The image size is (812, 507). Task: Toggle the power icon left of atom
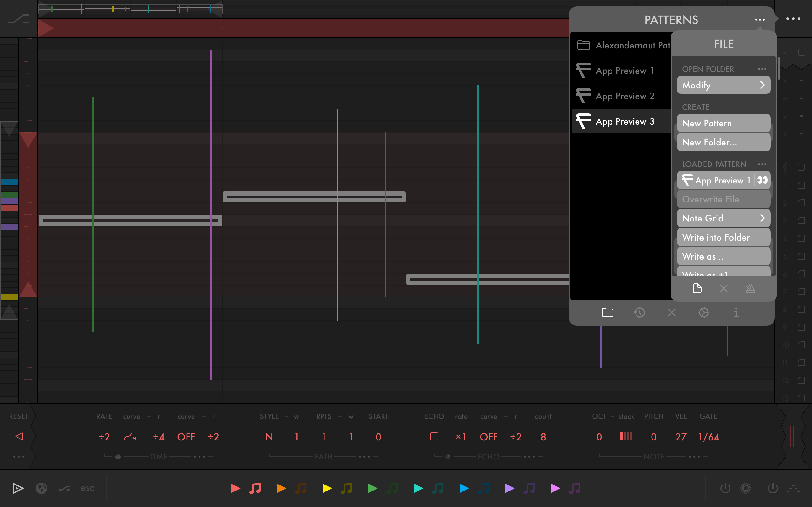point(725,488)
